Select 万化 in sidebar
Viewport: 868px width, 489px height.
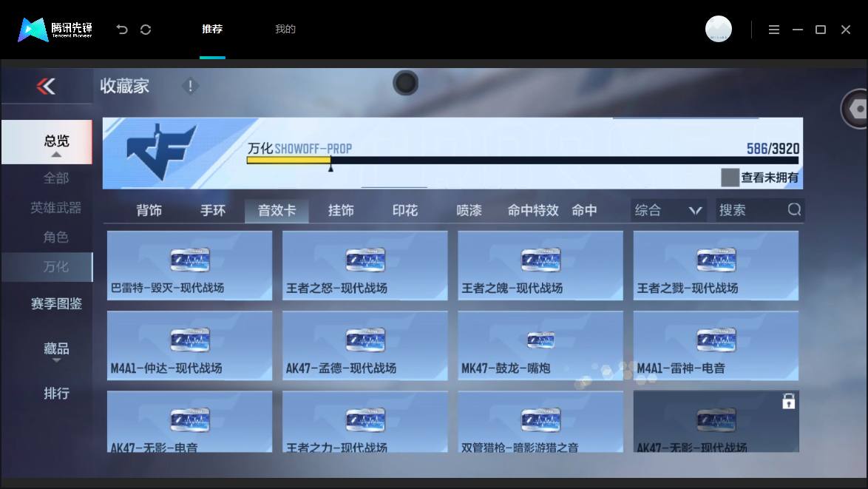click(47, 267)
